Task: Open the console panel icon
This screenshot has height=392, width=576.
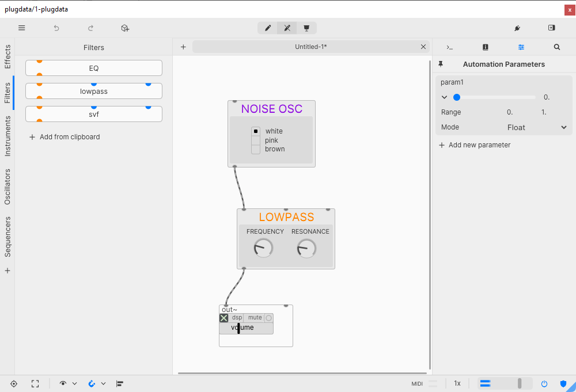Action: pos(450,47)
